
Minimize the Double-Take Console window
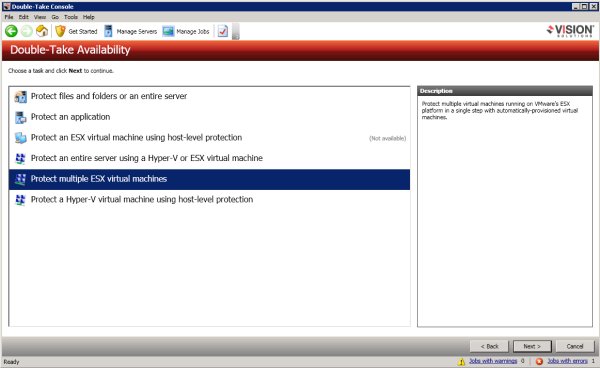(576, 7)
